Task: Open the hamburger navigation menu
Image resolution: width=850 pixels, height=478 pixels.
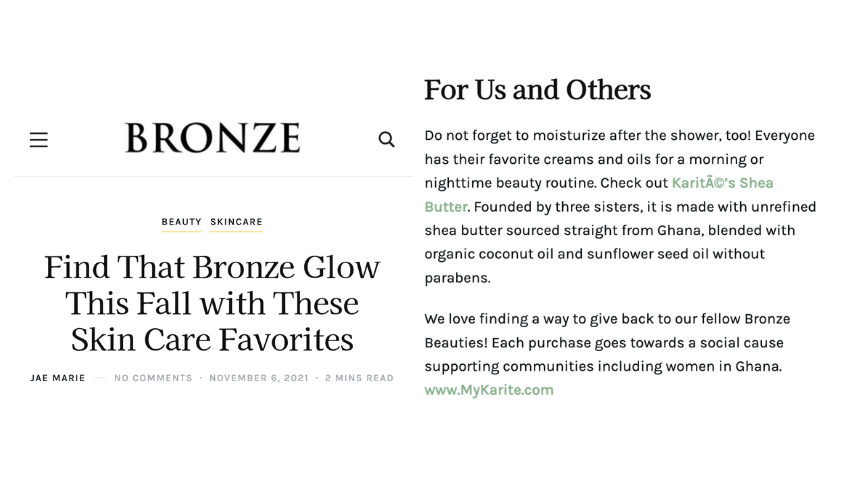Action: 39,139
